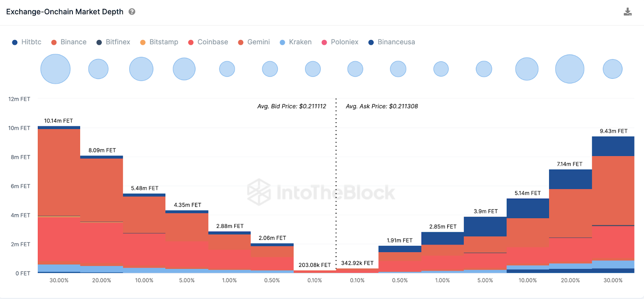Click the Exchange-Onchain Market Depth title

[65, 12]
